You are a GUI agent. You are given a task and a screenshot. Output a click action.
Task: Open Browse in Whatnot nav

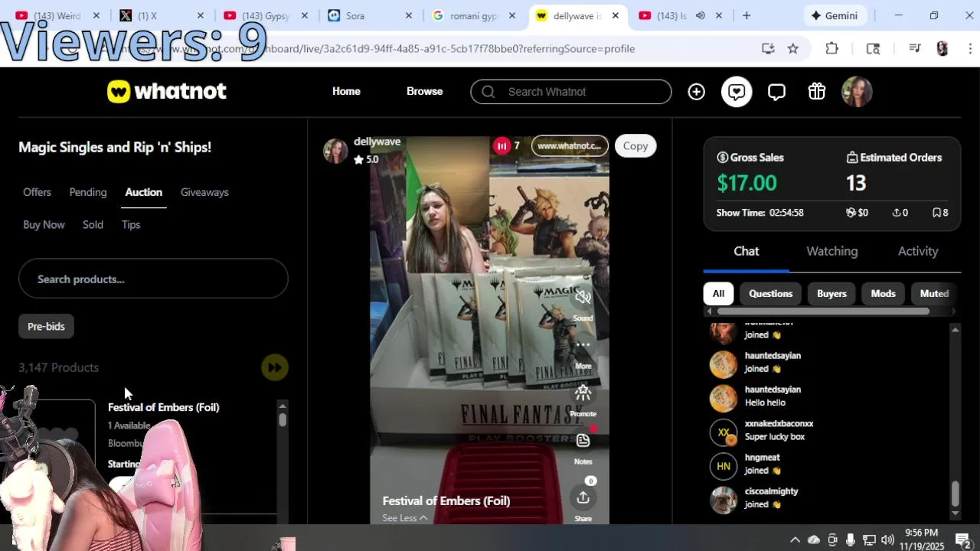[x=424, y=91]
